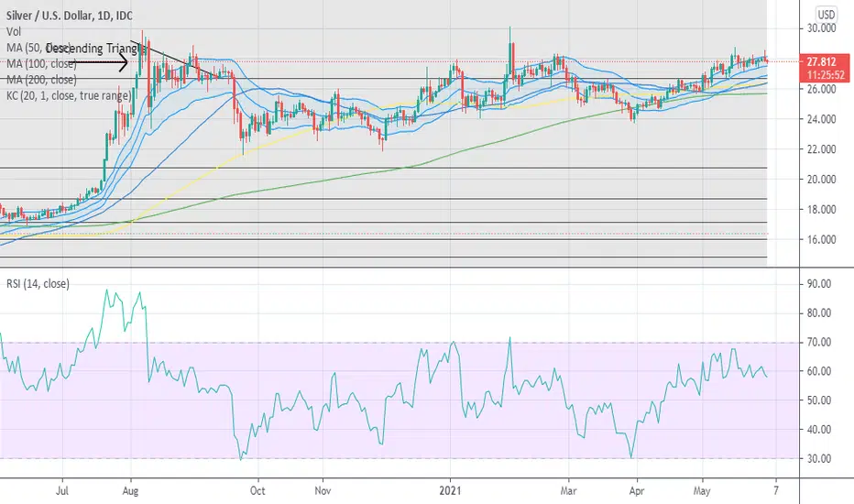Click the Descending Triangle text annotation
Screen dimensions: 854x504
pyautogui.click(x=97, y=49)
